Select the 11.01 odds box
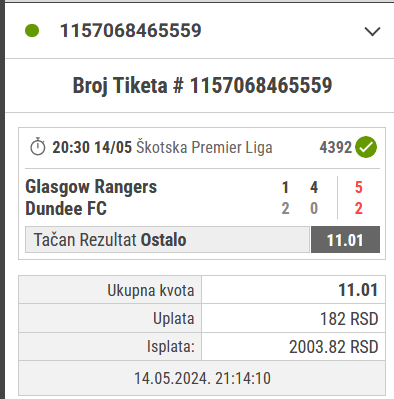Image resolution: width=394 pixels, height=399 pixels. [345, 240]
